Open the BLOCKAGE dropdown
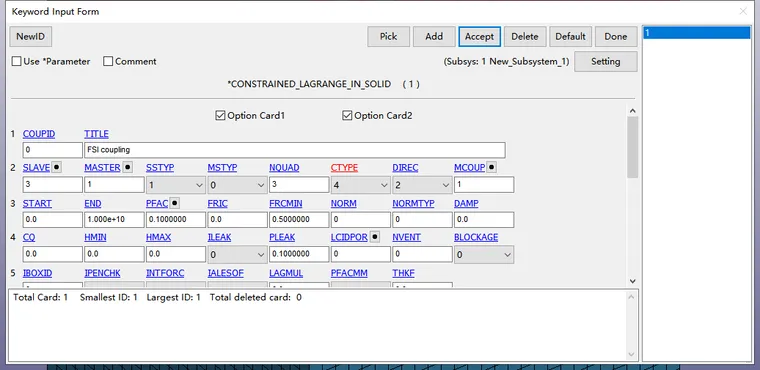 [x=484, y=255]
